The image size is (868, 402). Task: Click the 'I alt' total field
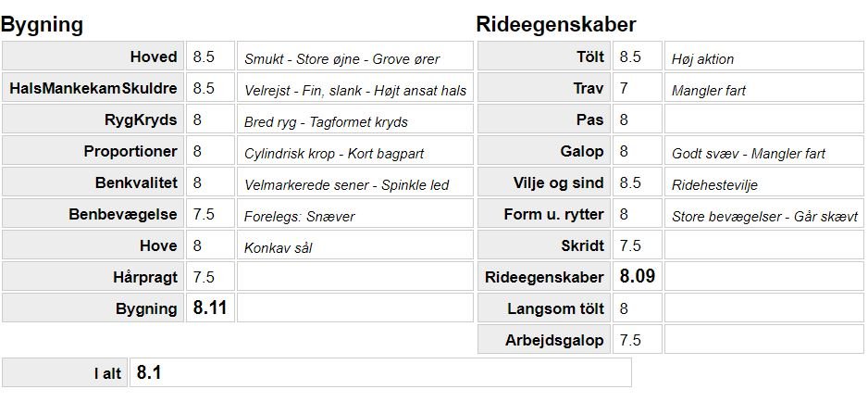pyautogui.click(x=379, y=373)
